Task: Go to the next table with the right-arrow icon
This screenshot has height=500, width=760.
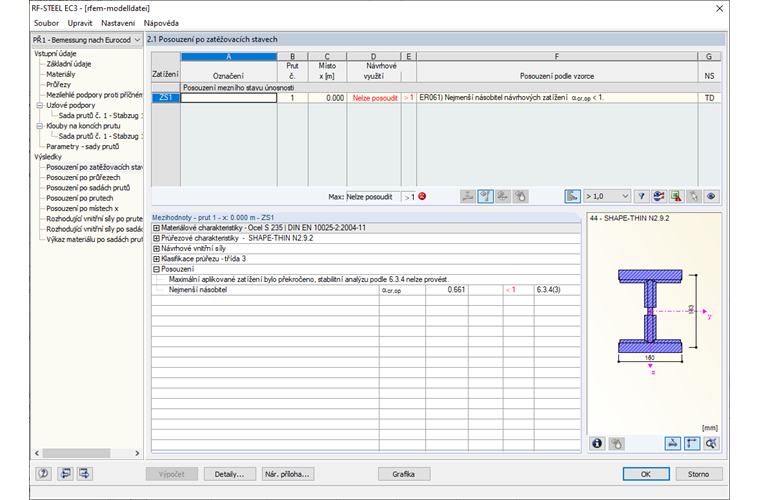Action: pos(84,473)
